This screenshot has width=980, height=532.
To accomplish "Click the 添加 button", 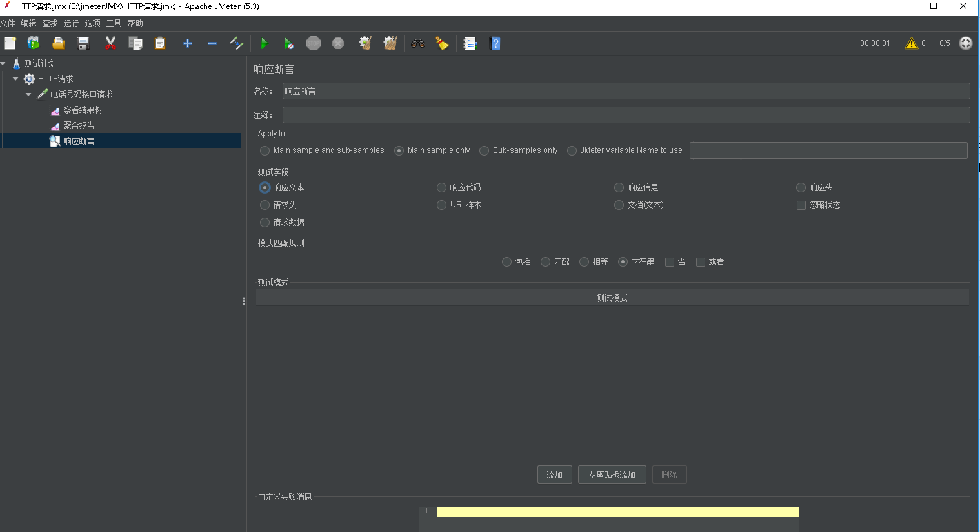I will click(555, 475).
